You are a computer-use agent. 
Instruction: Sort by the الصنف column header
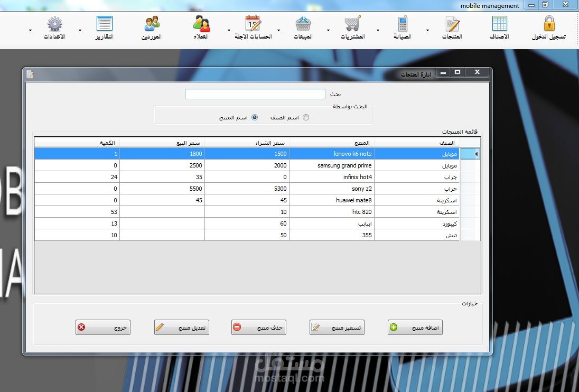pyautogui.click(x=416, y=143)
